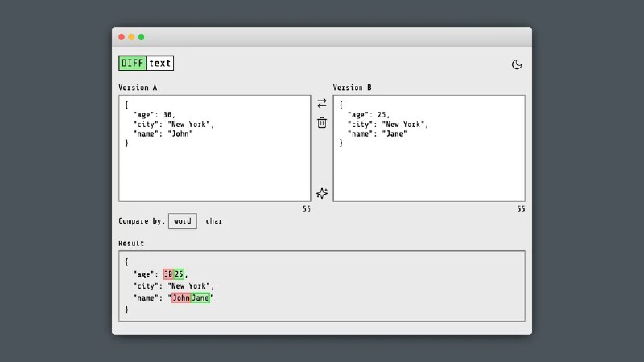Switch comparison mode to char
Screen dimensions: 644x362
(x=213, y=221)
